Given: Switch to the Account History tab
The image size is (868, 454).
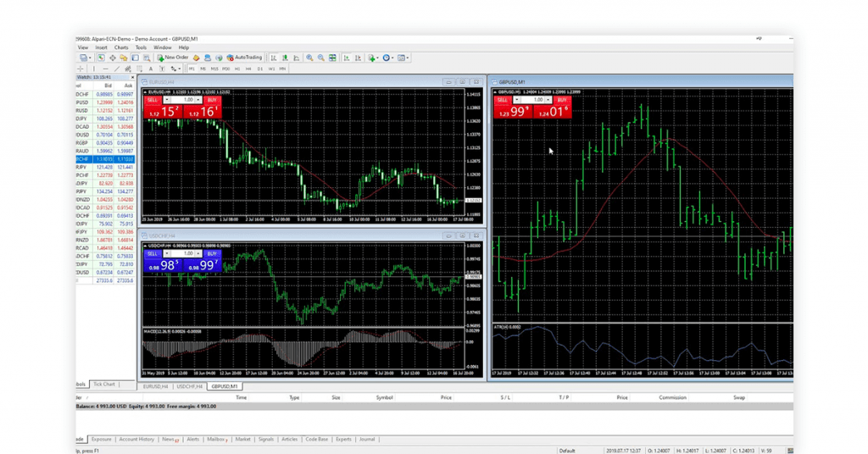Looking at the screenshot, I should pyautogui.click(x=136, y=440).
